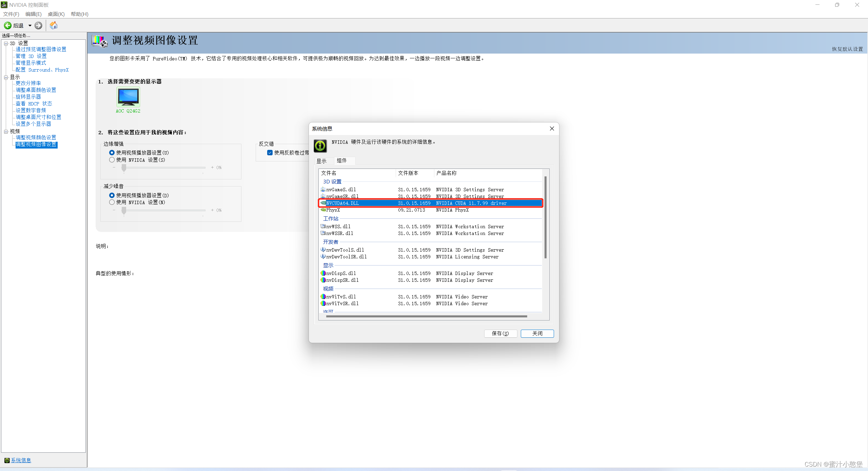
Task: Click the edge enhancement slider handle
Action: coord(124,168)
